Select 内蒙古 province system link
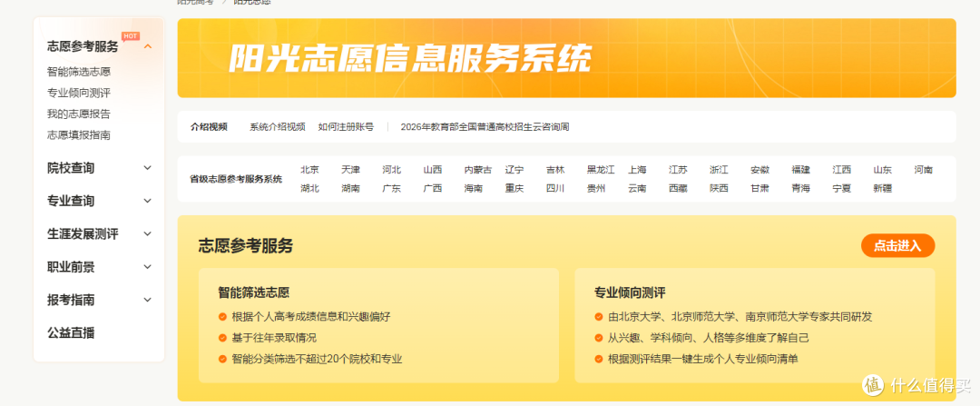 click(x=478, y=170)
